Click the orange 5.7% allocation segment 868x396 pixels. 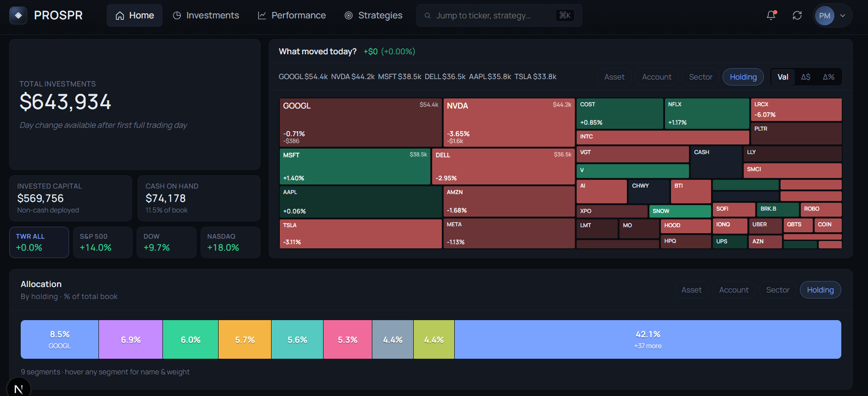coord(245,339)
